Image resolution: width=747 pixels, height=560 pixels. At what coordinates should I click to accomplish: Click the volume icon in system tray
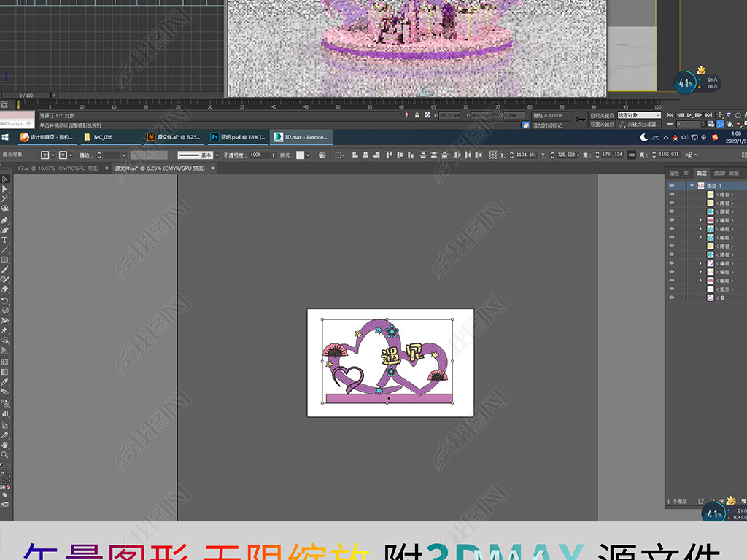click(684, 138)
